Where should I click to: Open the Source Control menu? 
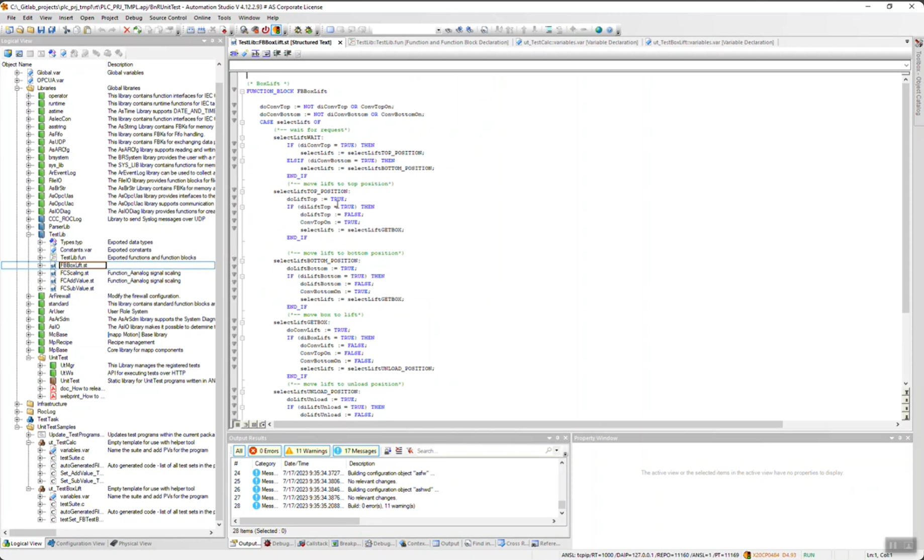pyautogui.click(x=168, y=18)
